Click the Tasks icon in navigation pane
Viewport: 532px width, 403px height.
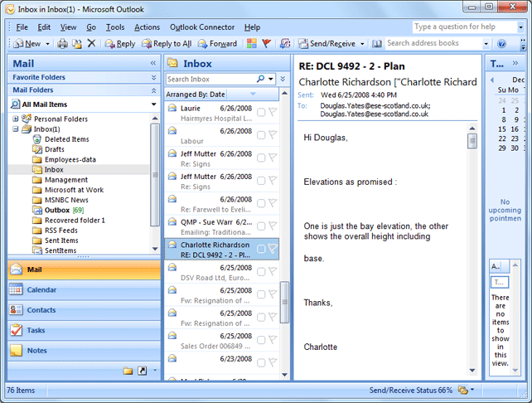[16, 330]
